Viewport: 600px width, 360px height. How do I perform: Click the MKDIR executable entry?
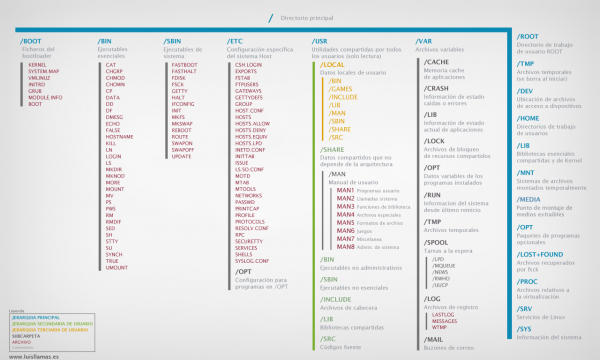coord(114,169)
